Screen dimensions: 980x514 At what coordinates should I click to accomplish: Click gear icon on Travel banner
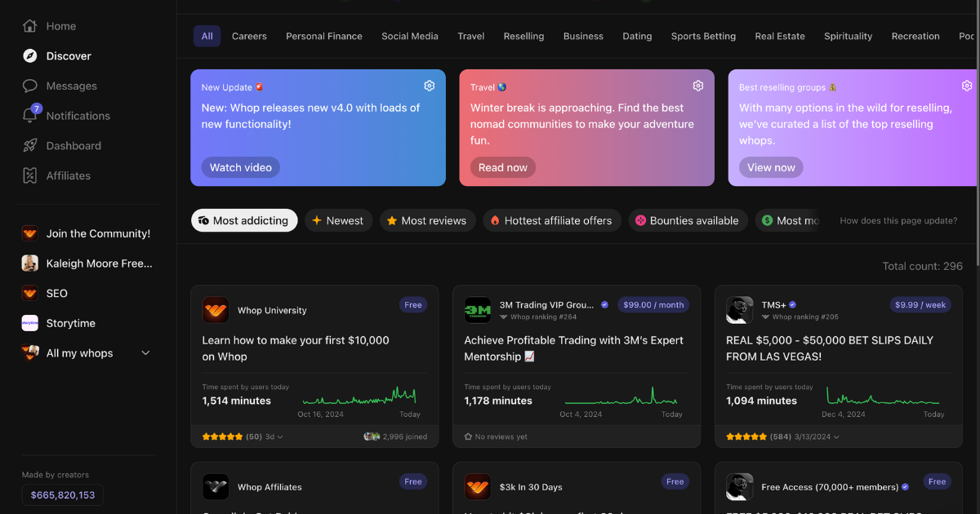[x=698, y=86]
